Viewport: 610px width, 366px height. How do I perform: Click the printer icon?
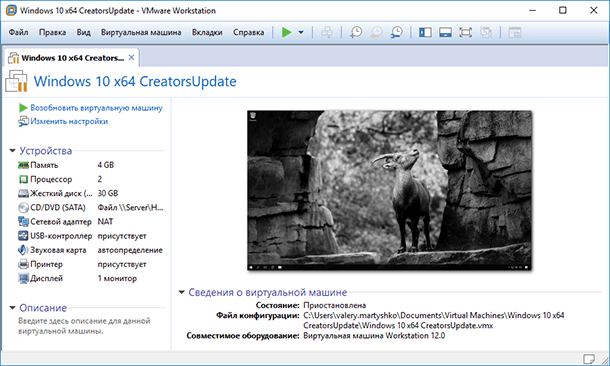pos(23,264)
